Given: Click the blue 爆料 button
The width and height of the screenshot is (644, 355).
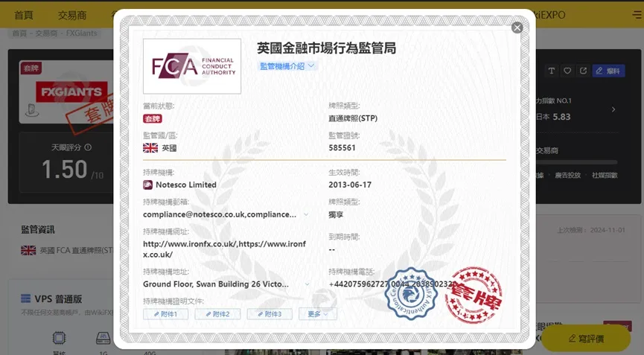Looking at the screenshot, I should click(x=609, y=71).
